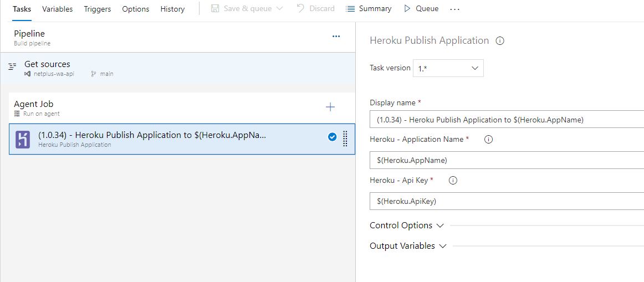Click the Save & queue floppy disk icon

[x=215, y=9]
